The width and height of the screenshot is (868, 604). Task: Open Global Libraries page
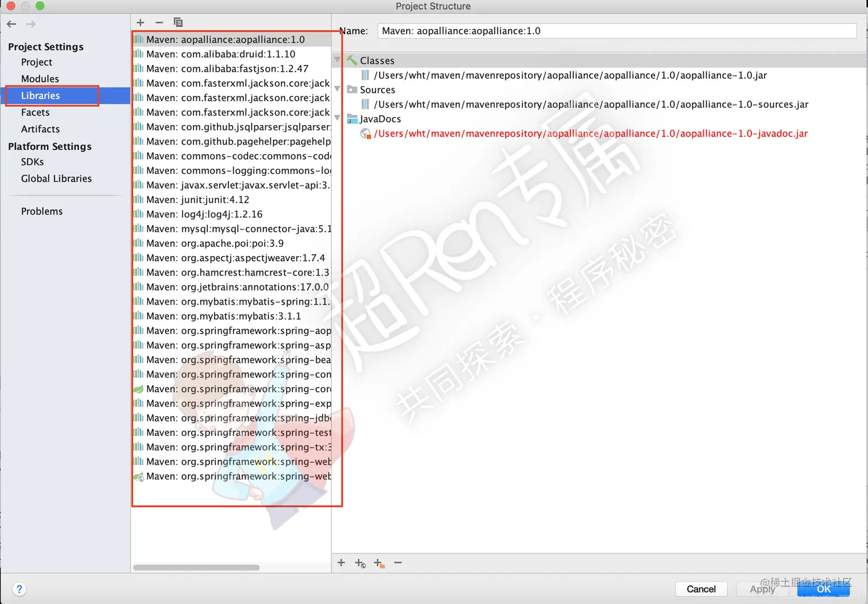[56, 179]
